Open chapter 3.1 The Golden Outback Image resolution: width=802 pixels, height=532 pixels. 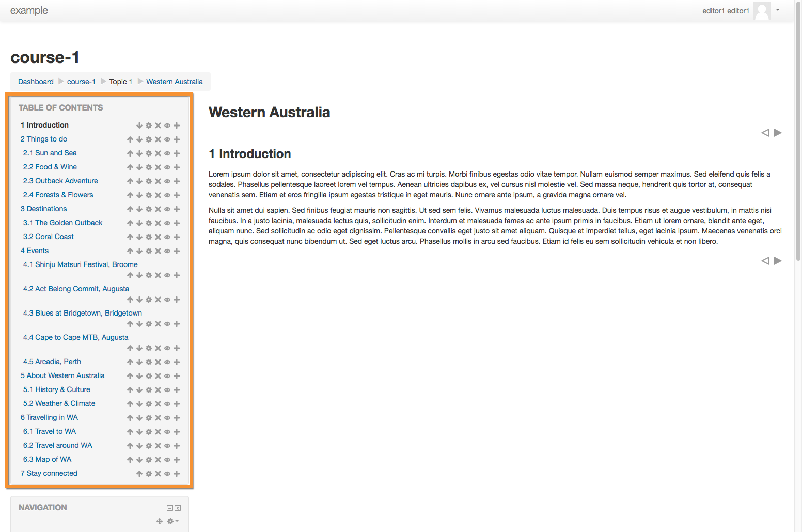click(63, 223)
